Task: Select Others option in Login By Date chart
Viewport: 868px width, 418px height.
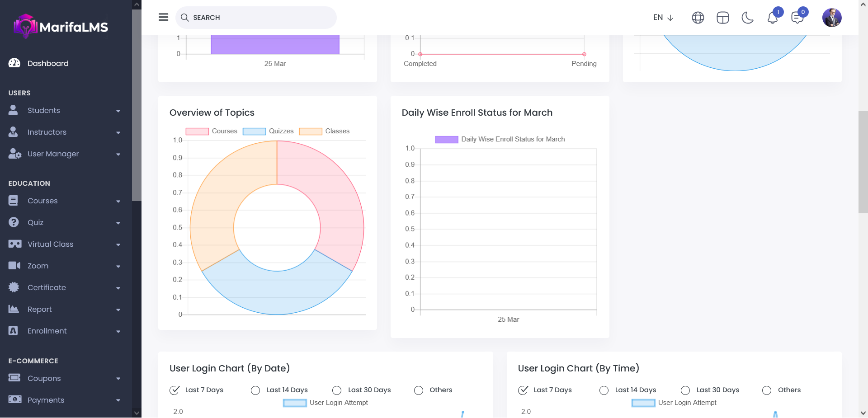Action: (x=419, y=390)
